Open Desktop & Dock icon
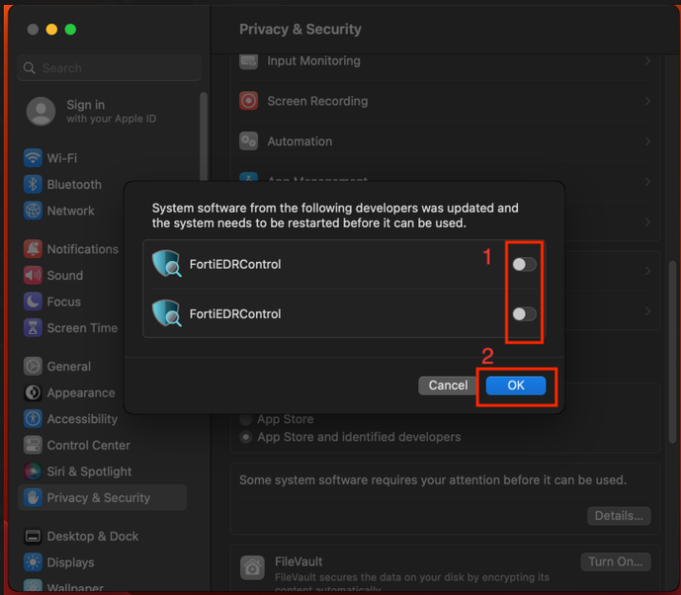The width and height of the screenshot is (681, 595). click(33, 536)
